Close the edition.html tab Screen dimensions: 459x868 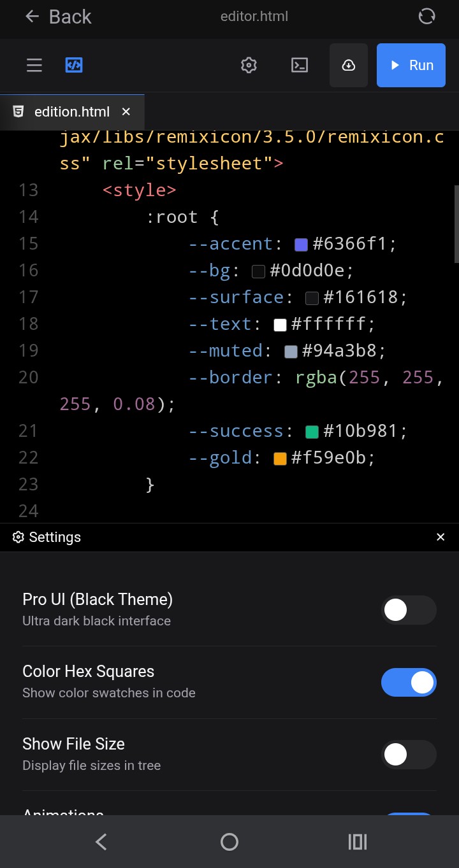(126, 111)
